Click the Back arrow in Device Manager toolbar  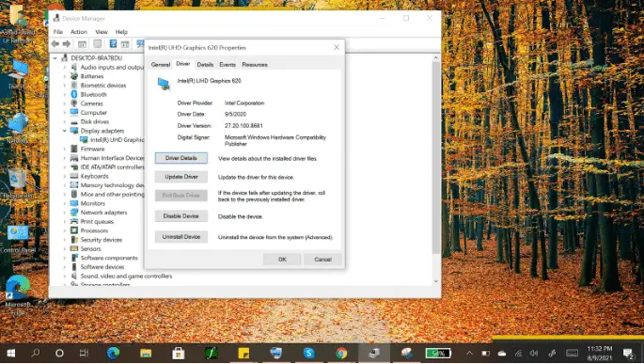click(x=55, y=43)
